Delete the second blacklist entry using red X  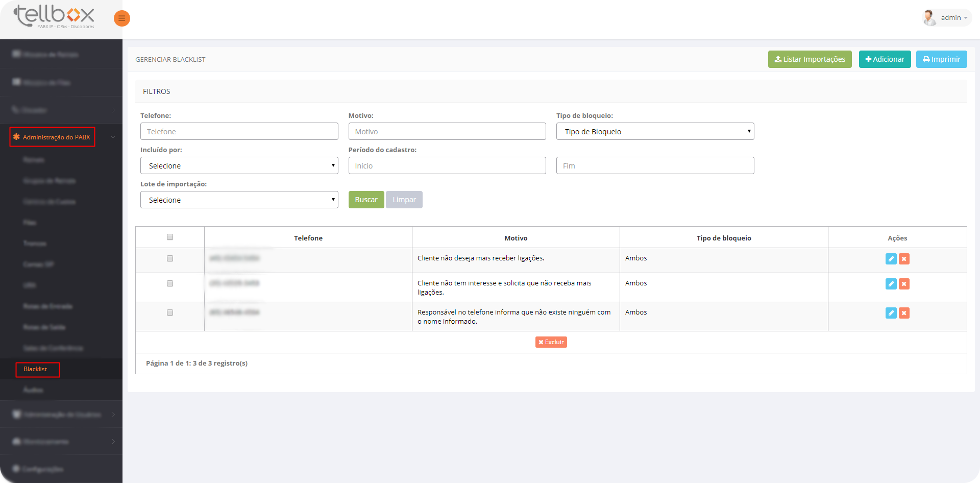[x=904, y=284]
